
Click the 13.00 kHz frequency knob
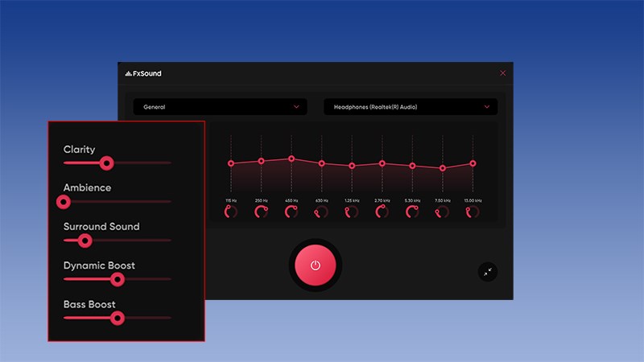click(473, 212)
